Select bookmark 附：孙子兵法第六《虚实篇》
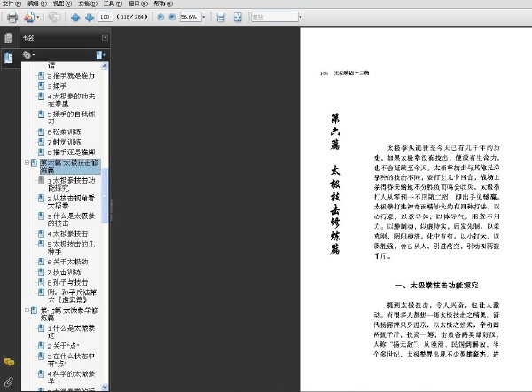532x392 pixels. tap(73, 296)
